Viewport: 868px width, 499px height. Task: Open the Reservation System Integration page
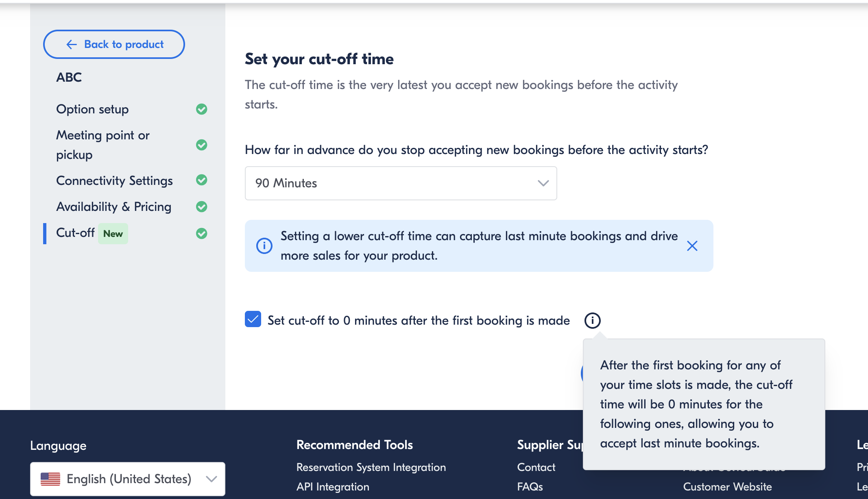(x=371, y=467)
